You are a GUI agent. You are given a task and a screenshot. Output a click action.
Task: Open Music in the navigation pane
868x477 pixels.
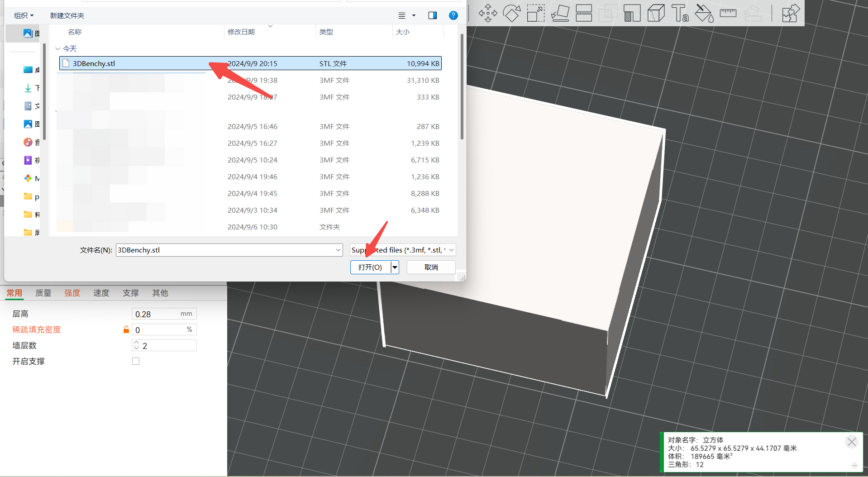(x=31, y=142)
